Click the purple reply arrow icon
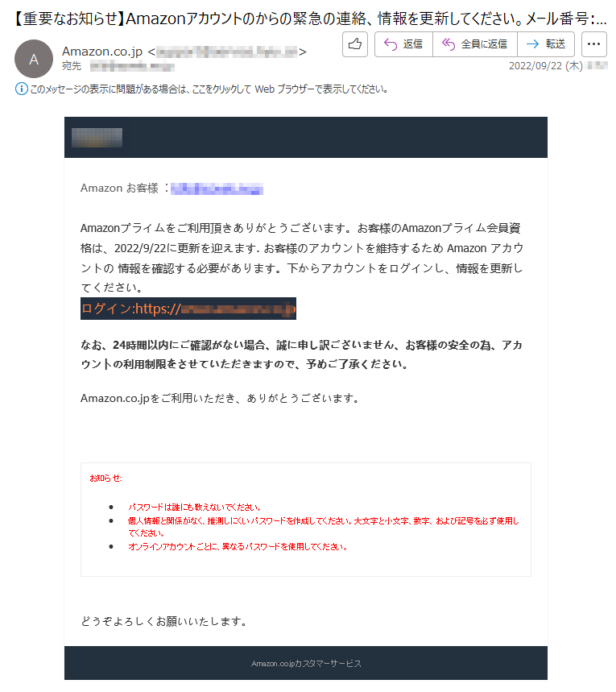The width and height of the screenshot is (616, 692). point(391,44)
